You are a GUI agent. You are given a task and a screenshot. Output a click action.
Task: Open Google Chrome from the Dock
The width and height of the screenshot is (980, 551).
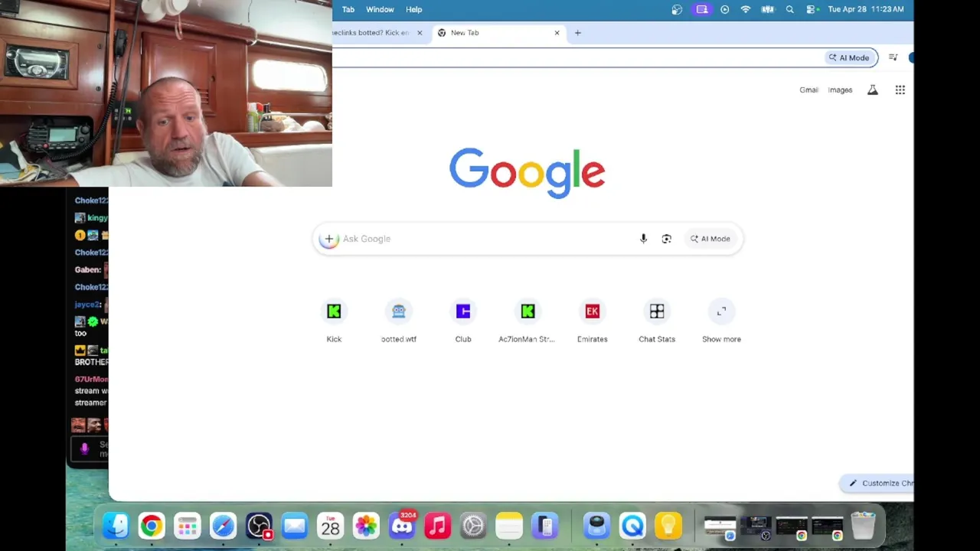152,526
